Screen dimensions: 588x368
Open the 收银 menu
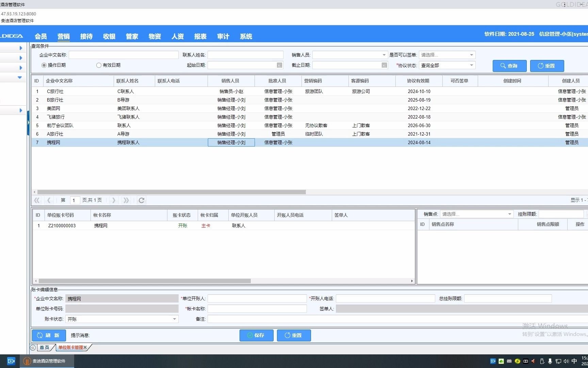click(x=109, y=36)
